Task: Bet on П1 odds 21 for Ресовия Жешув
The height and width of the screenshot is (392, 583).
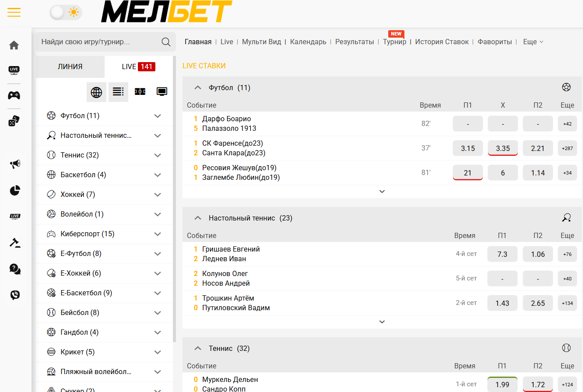Action: [468, 173]
